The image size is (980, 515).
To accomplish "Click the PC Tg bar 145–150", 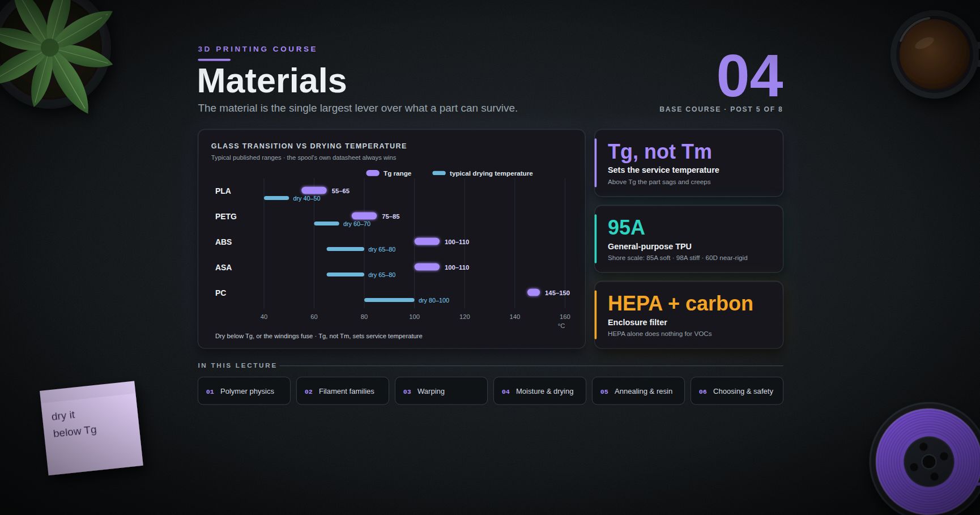I will [534, 292].
